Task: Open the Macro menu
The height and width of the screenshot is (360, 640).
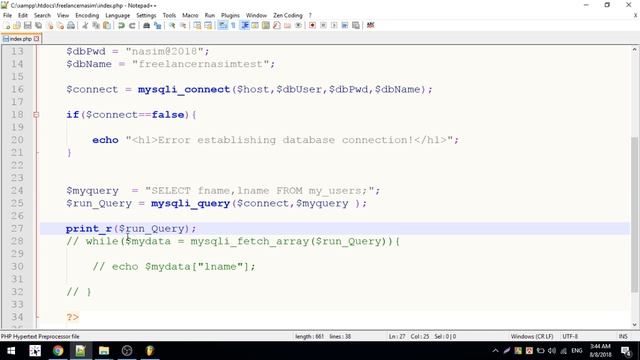Action: click(x=190, y=15)
